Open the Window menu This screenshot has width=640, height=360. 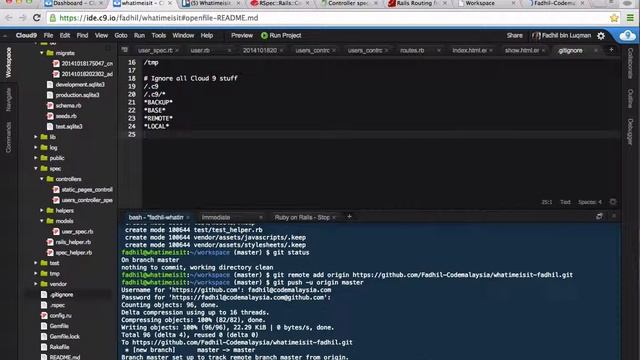pos(183,36)
